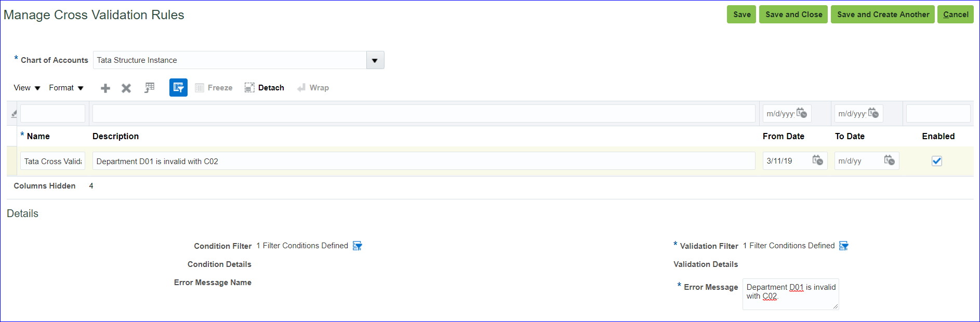Viewport: 980px width, 322px height.
Task: Click Save and Create Another
Action: [883, 15]
